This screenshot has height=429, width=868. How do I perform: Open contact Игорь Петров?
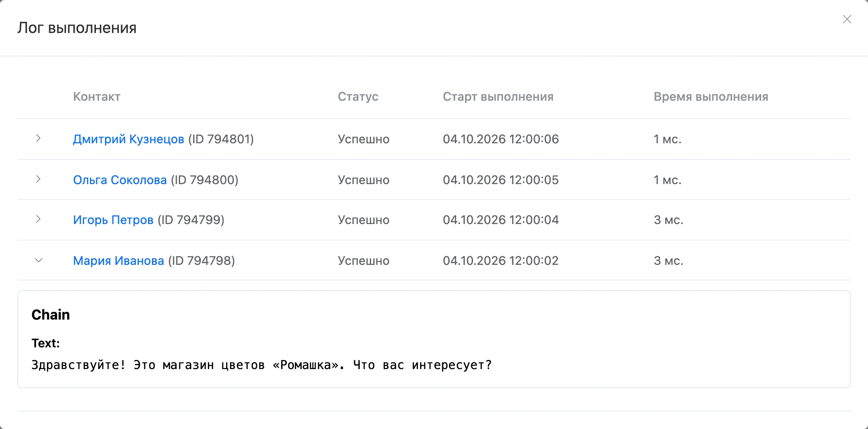[113, 220]
